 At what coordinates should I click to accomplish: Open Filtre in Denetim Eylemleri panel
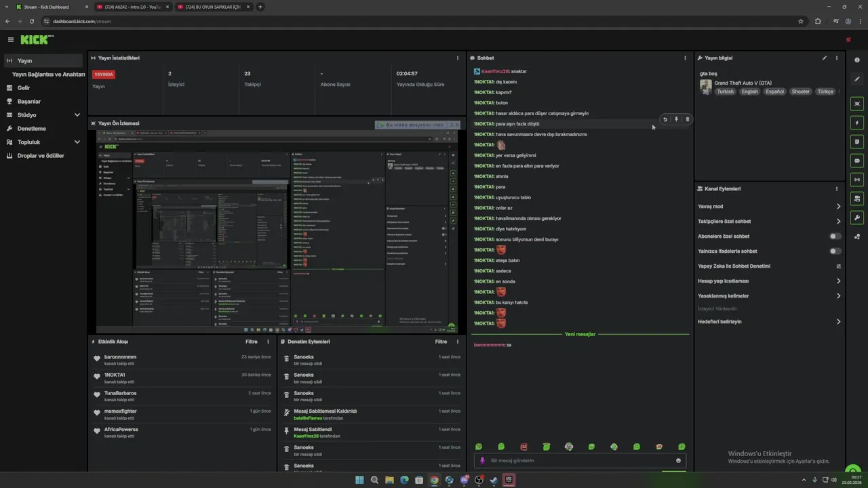pos(441,342)
